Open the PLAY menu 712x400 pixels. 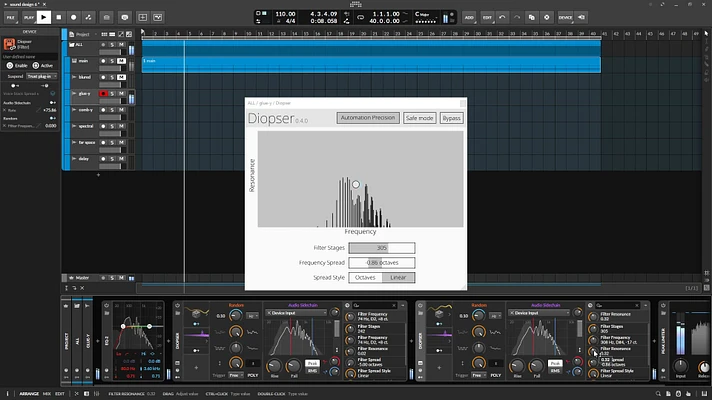(29, 17)
